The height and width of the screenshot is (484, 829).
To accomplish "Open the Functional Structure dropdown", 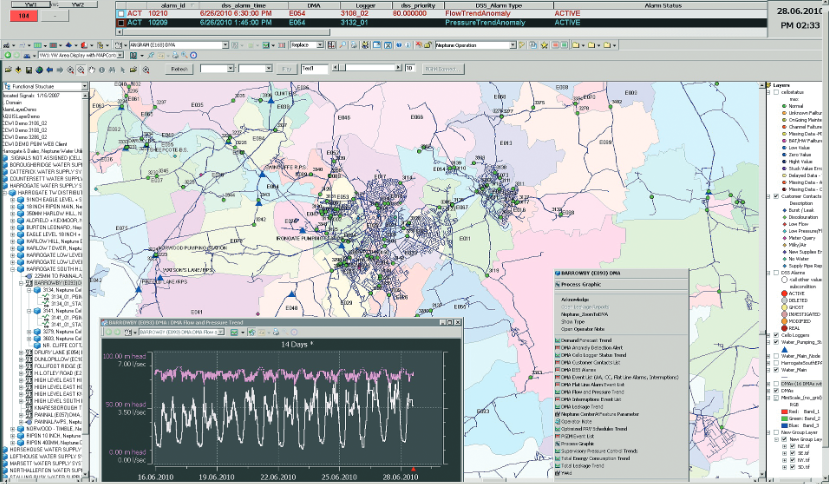I will point(84,86).
